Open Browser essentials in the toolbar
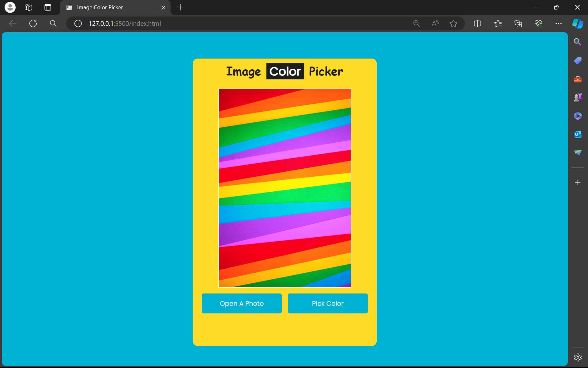The height and width of the screenshot is (368, 588). [539, 24]
